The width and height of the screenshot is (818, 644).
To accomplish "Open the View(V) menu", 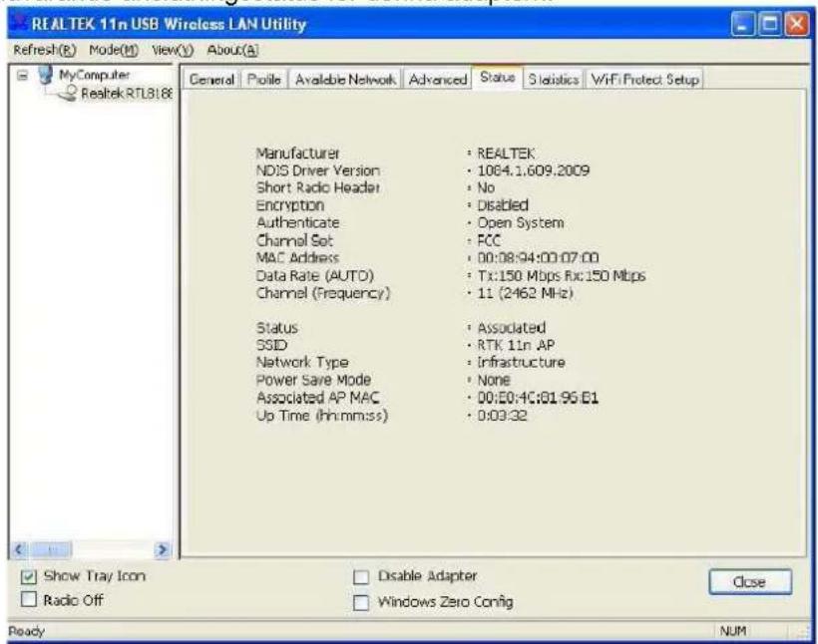I will 173,50.
